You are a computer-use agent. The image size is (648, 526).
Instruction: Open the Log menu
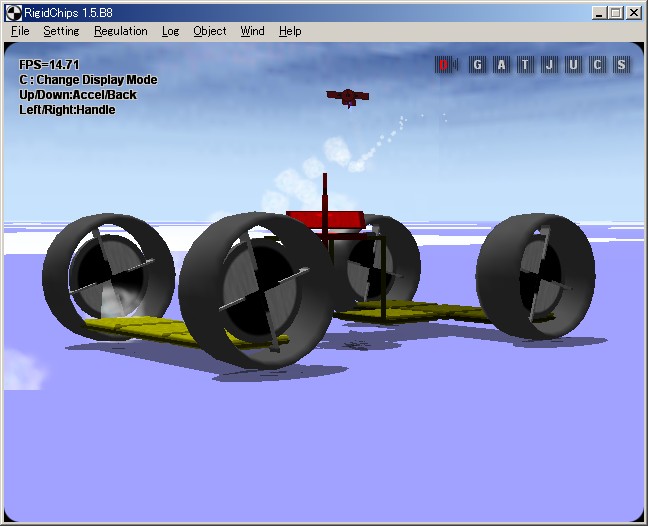click(x=170, y=31)
